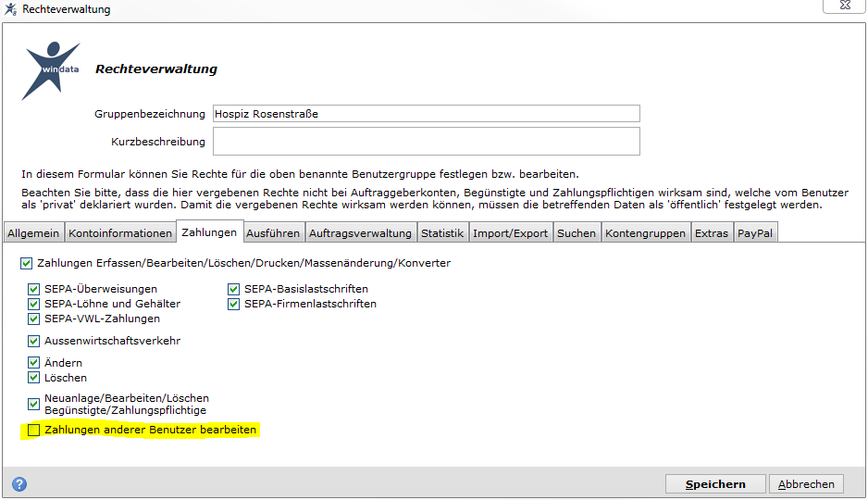Uncheck SEPA-Basislastschriften
868x500 pixels.
(x=233, y=289)
